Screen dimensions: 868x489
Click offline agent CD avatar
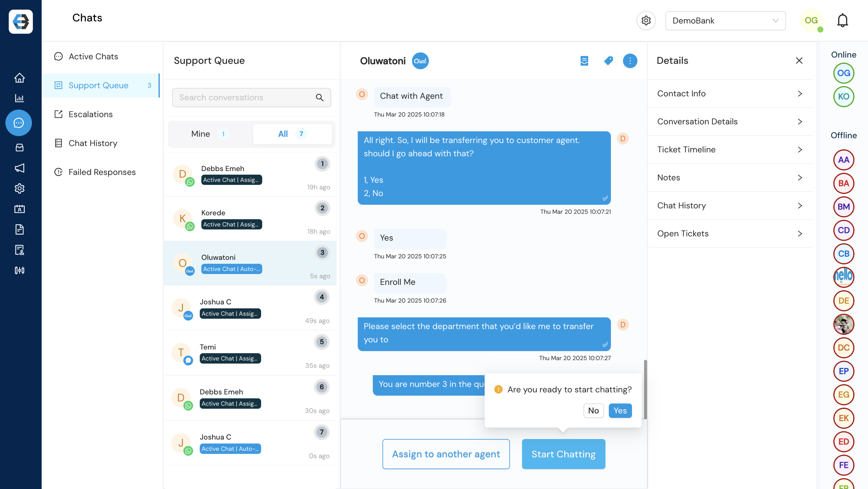tap(843, 230)
